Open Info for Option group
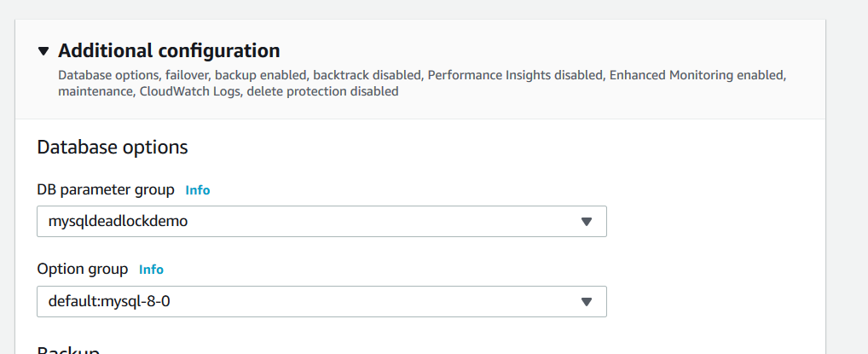This screenshot has height=354, width=868. 151,270
